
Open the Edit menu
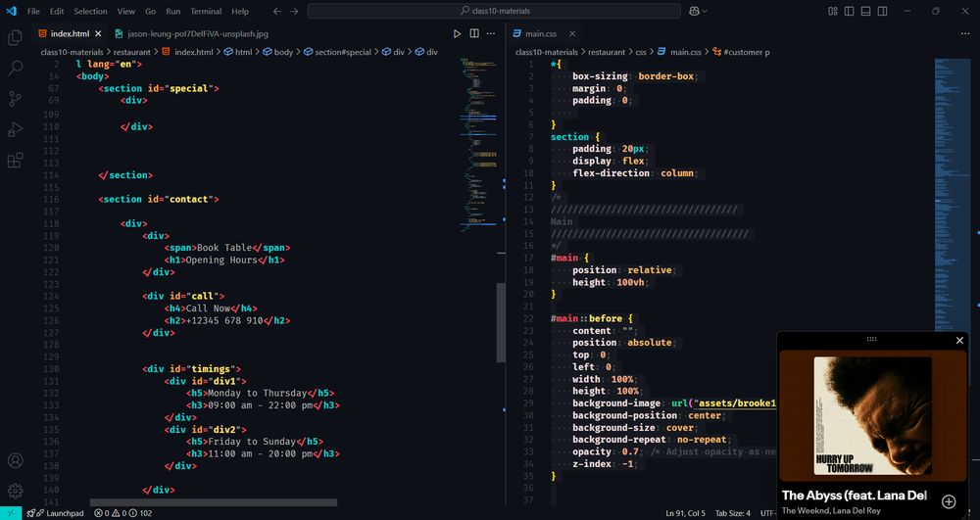(x=57, y=11)
